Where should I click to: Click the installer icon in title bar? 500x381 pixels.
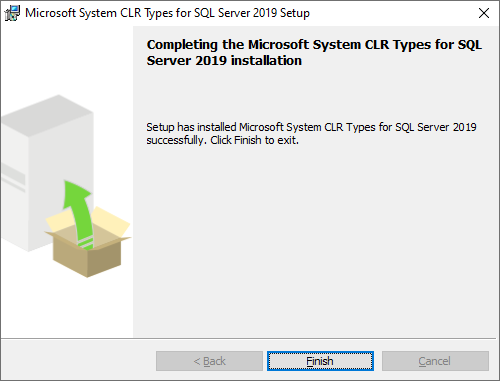pos(12,13)
